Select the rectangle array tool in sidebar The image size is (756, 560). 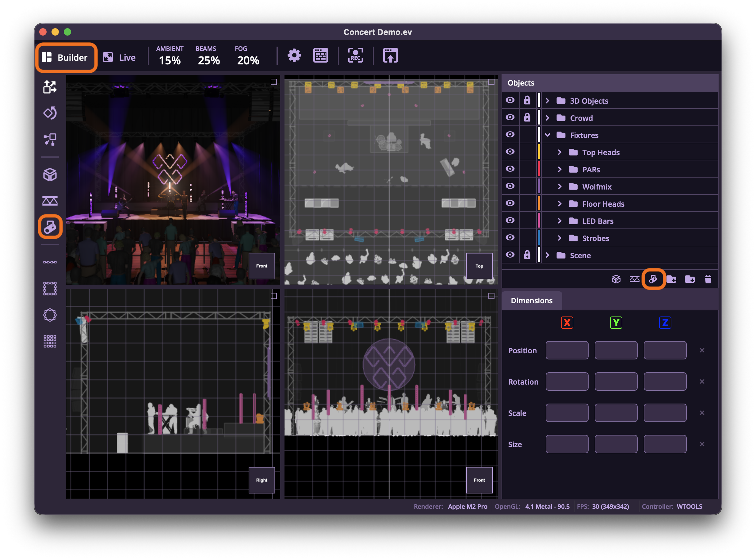pyautogui.click(x=50, y=289)
